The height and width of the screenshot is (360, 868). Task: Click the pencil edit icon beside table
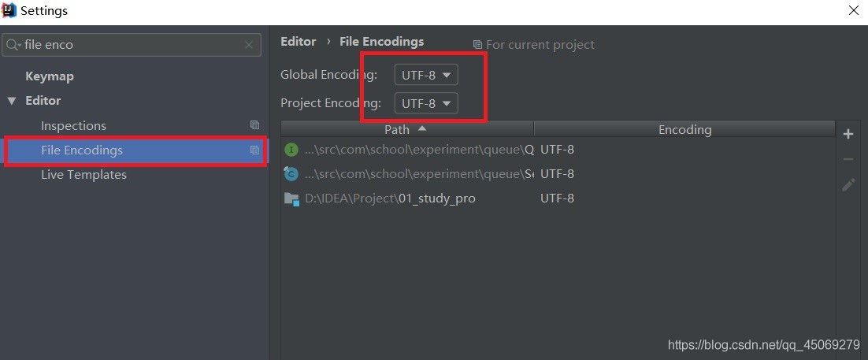pos(848,185)
